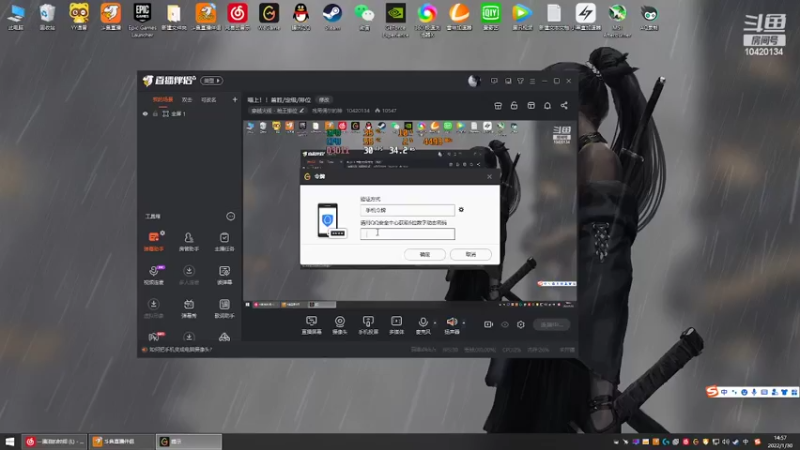Select the 全屏 1 source row
The image size is (800, 450).
tap(189, 114)
